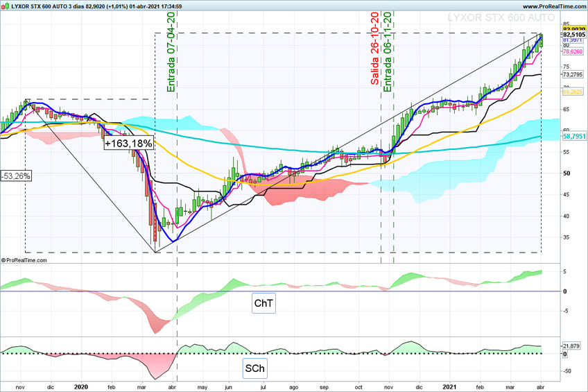Click the 2021 year label on time axis

tap(449, 386)
